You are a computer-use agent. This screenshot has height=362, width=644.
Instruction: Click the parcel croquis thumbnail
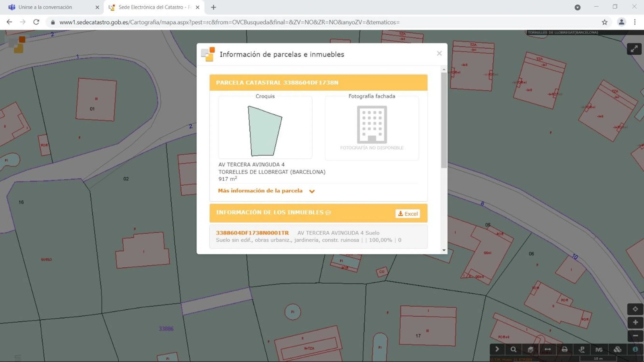[x=265, y=130]
